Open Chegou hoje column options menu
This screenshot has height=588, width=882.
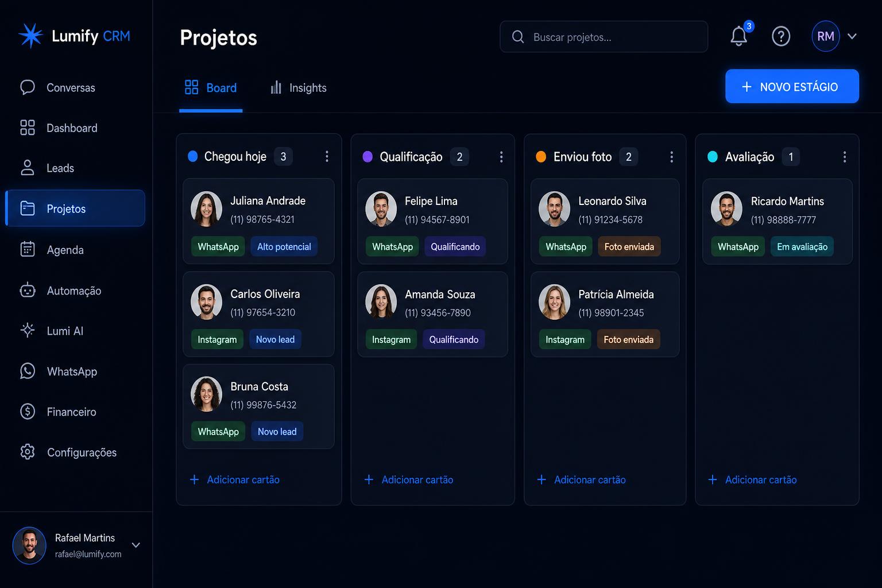click(x=327, y=156)
